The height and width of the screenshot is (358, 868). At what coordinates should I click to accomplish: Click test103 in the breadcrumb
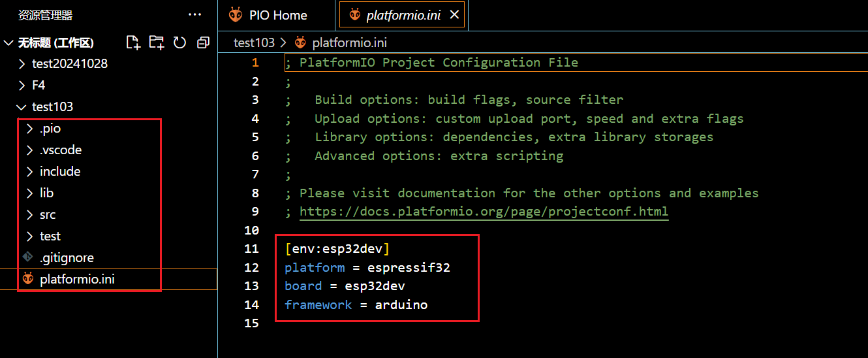[255, 42]
